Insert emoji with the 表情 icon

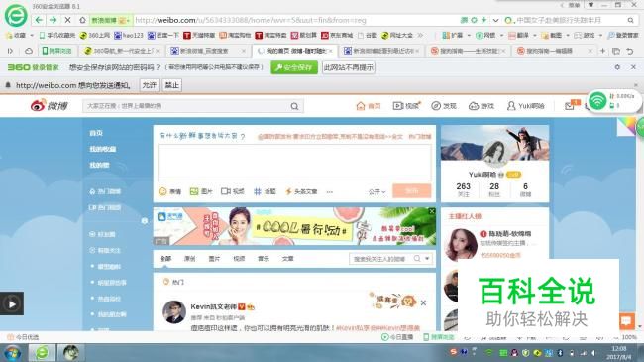coord(170,191)
